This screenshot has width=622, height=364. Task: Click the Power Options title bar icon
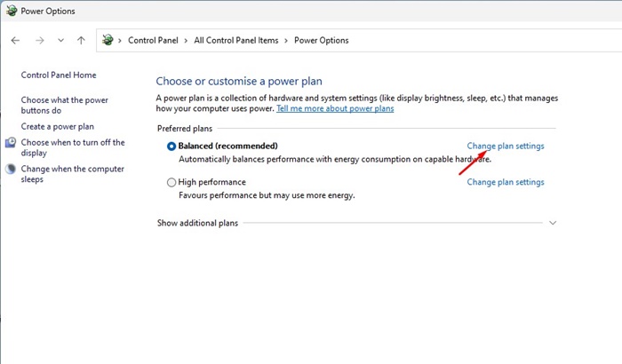(11, 12)
